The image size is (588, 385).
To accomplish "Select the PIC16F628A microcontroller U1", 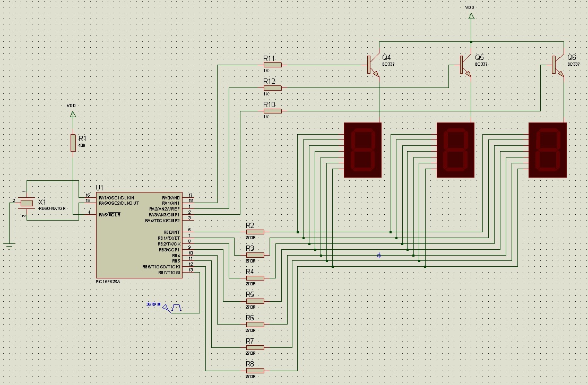I will [x=139, y=234].
